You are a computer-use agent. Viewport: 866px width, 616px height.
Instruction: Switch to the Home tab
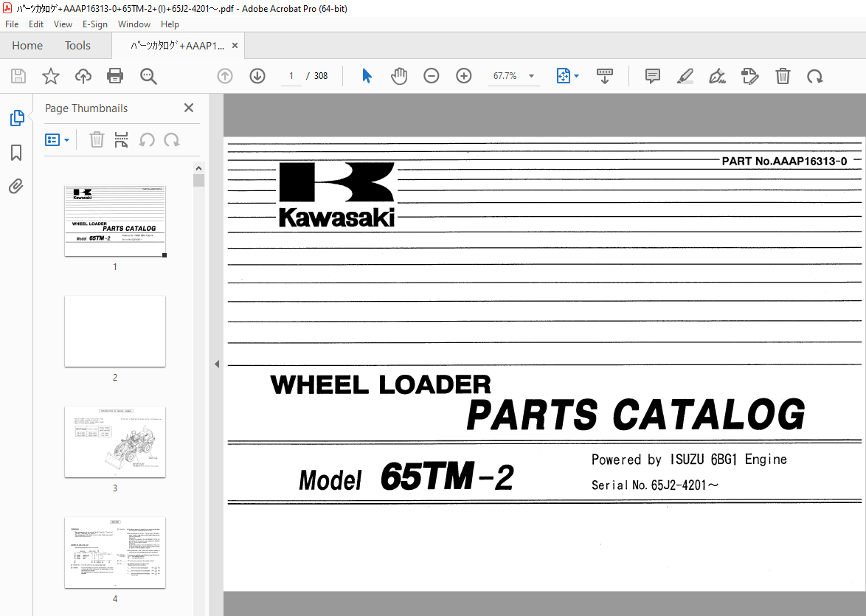pyautogui.click(x=27, y=45)
